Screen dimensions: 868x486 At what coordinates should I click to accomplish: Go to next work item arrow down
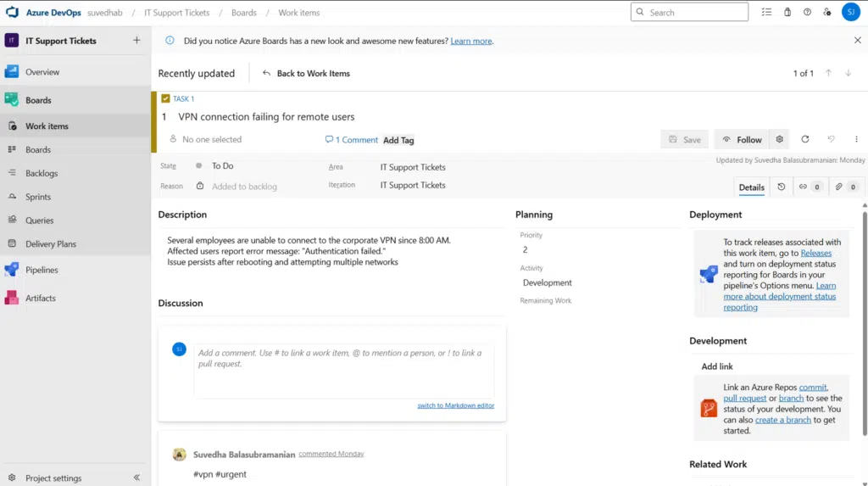[x=848, y=73]
